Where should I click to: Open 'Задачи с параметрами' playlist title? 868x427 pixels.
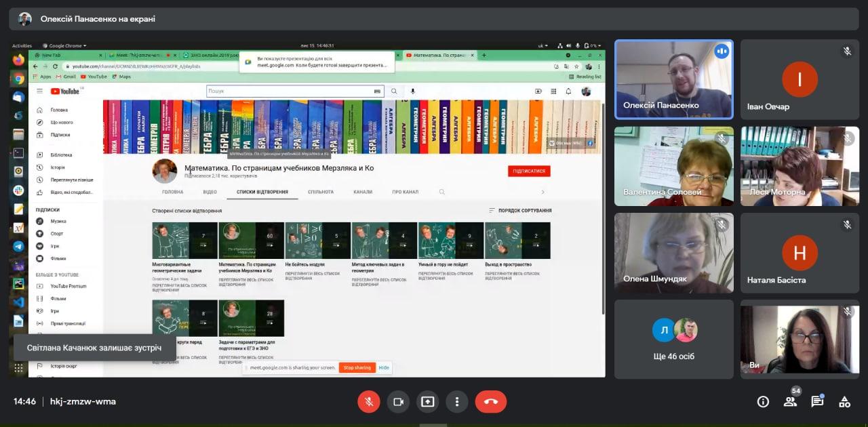pos(247,345)
